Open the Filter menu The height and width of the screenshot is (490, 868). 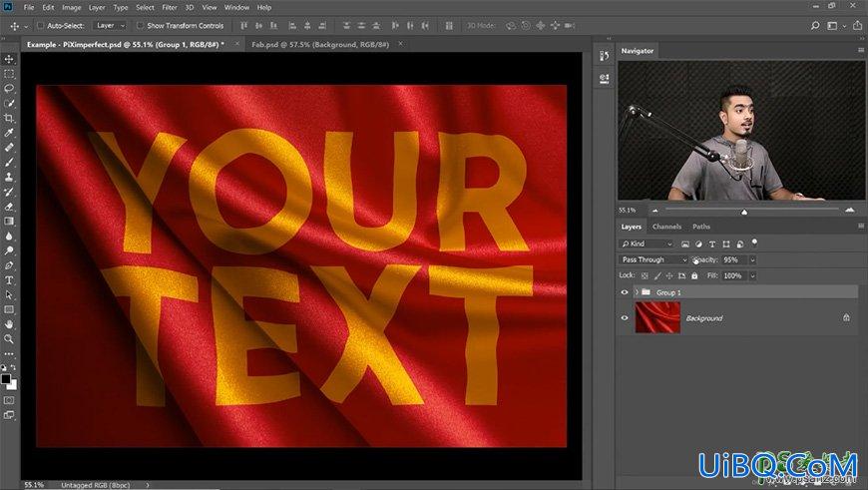click(x=170, y=7)
